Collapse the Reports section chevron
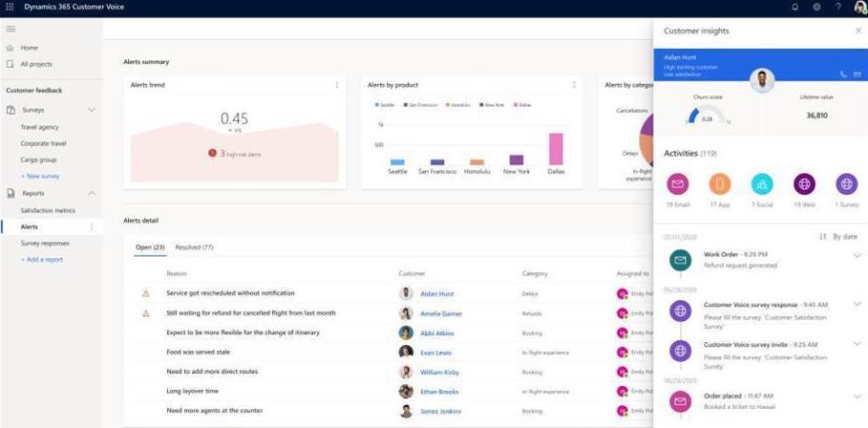This screenshot has width=868, height=428. pos(92,193)
